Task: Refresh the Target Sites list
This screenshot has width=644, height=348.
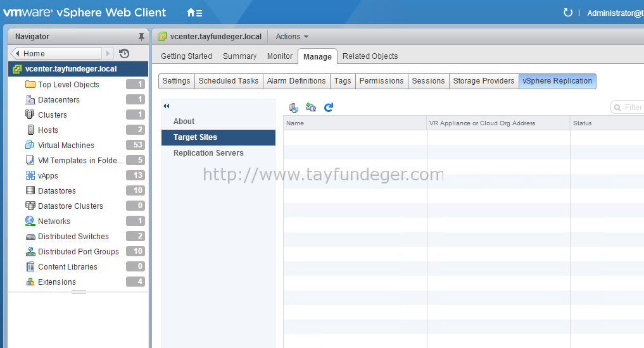Action: [329, 108]
